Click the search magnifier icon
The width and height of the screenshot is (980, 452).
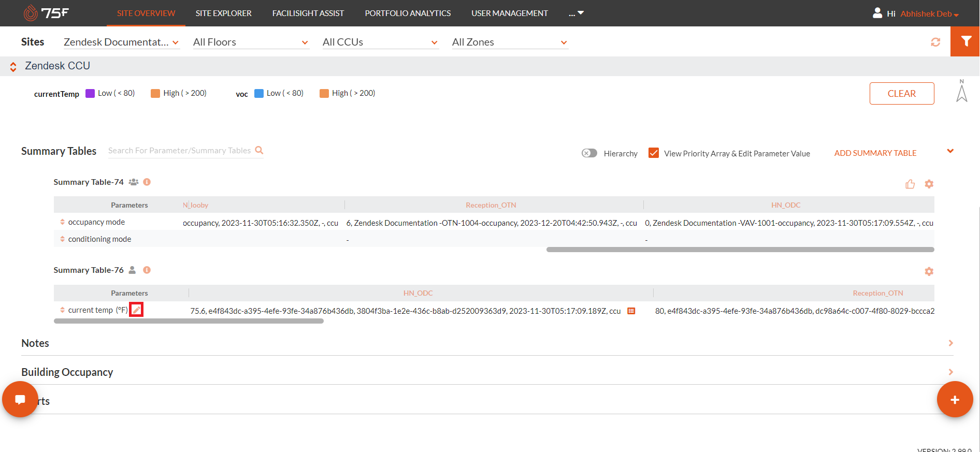[x=260, y=150]
